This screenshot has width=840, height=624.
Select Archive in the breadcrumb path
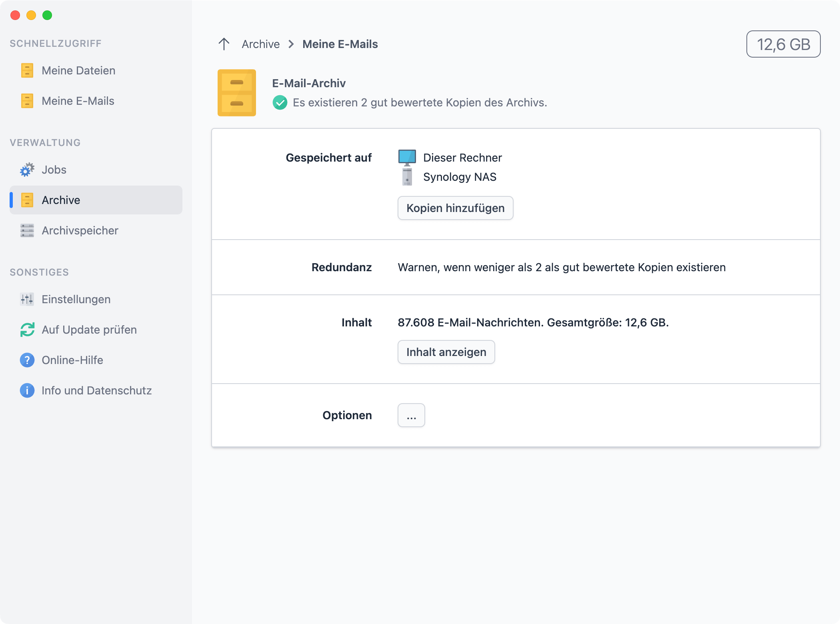[x=260, y=44]
